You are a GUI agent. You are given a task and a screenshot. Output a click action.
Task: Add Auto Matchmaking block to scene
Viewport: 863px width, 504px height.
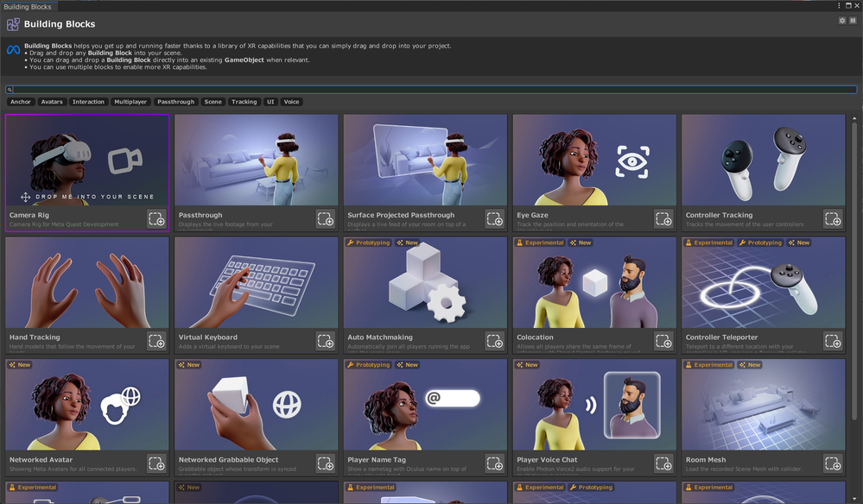click(x=495, y=341)
